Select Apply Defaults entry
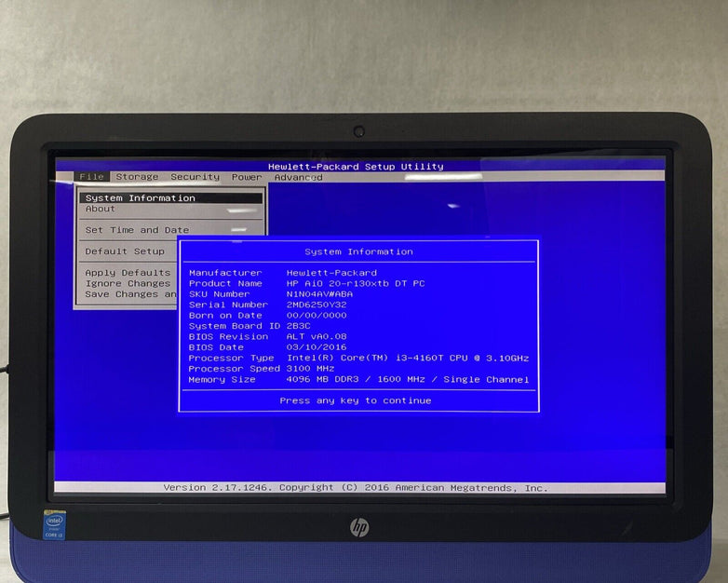 pos(128,273)
